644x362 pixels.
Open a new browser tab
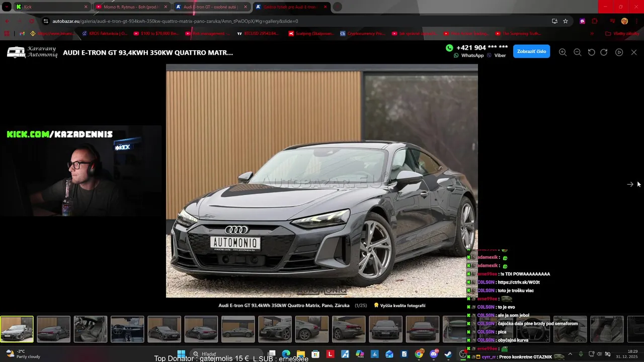(337, 7)
